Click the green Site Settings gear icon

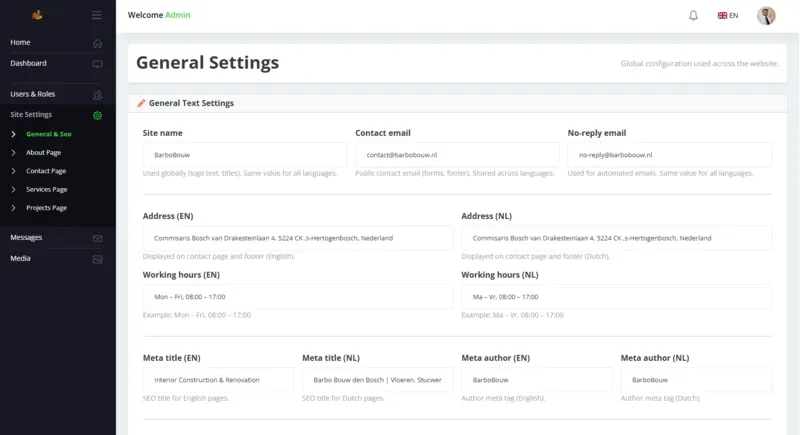[x=97, y=115]
